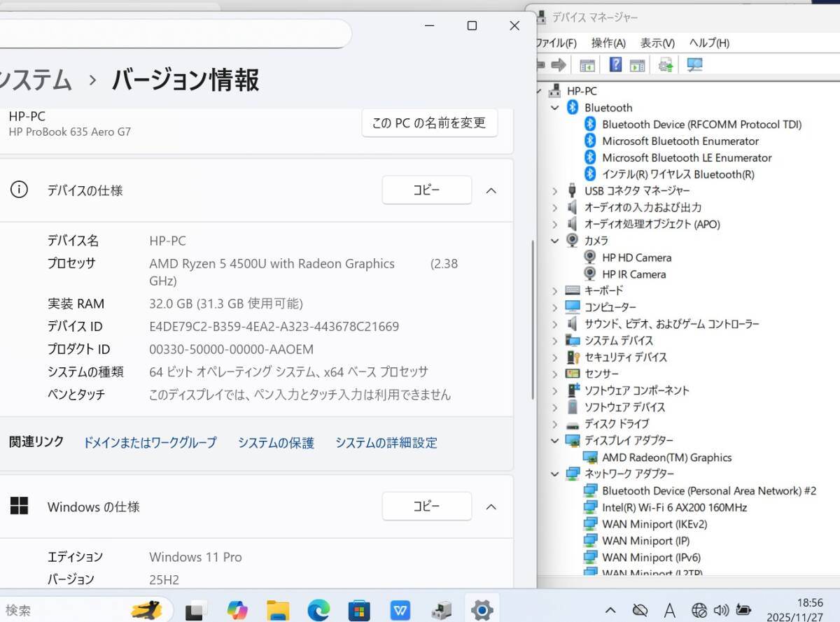Collapse the Bluetooth device category
The width and height of the screenshot is (840, 622).
pyautogui.click(x=555, y=107)
